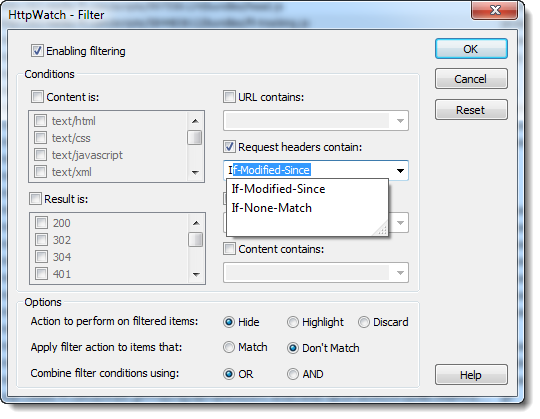Check the Result is condition
The height and width of the screenshot is (419, 540).
pyautogui.click(x=35, y=199)
